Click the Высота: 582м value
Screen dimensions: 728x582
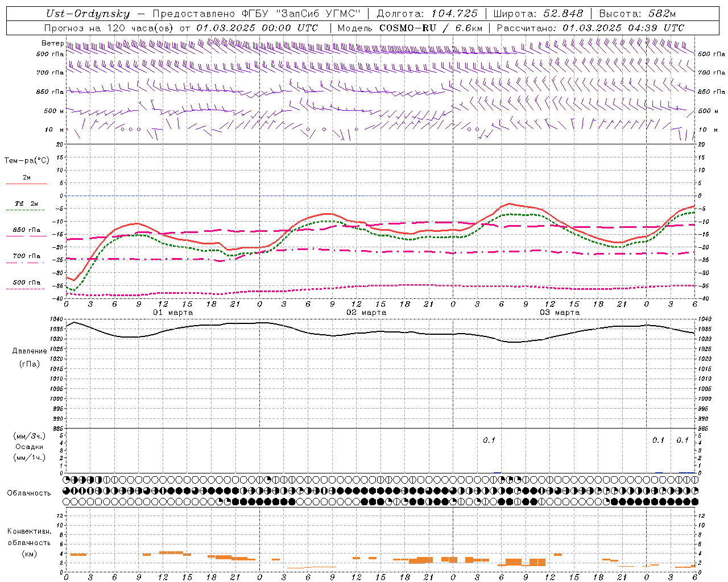tap(638, 14)
